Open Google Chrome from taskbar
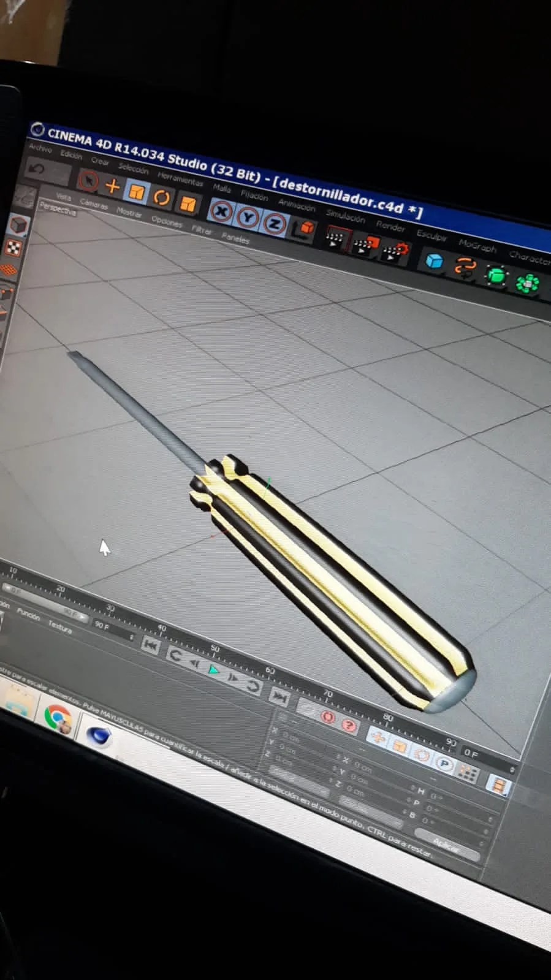This screenshot has height=980, width=551. [58, 718]
